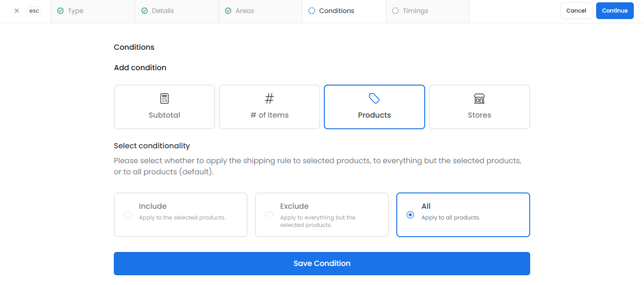Select the Stores storefront icon
This screenshot has width=644, height=285.
pyautogui.click(x=479, y=99)
